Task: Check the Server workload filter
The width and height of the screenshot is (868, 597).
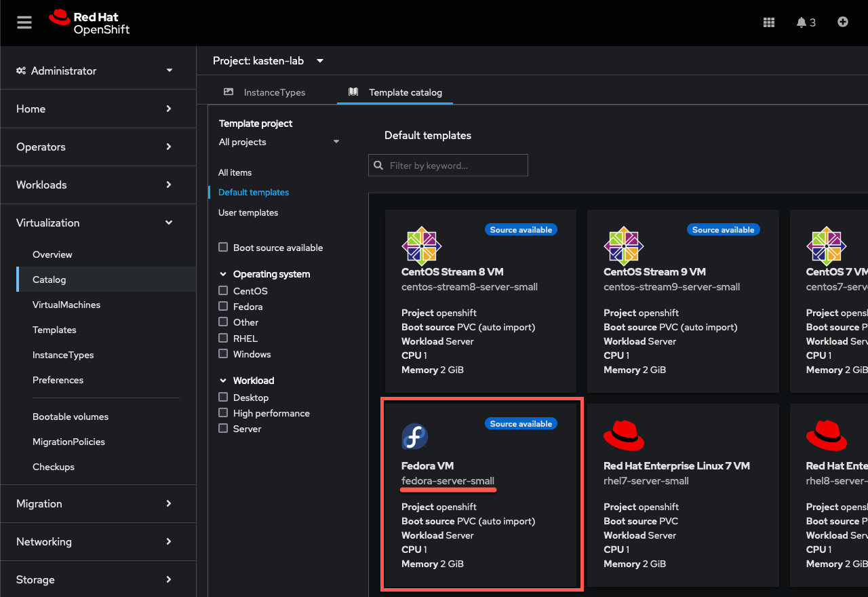Action: click(x=223, y=428)
